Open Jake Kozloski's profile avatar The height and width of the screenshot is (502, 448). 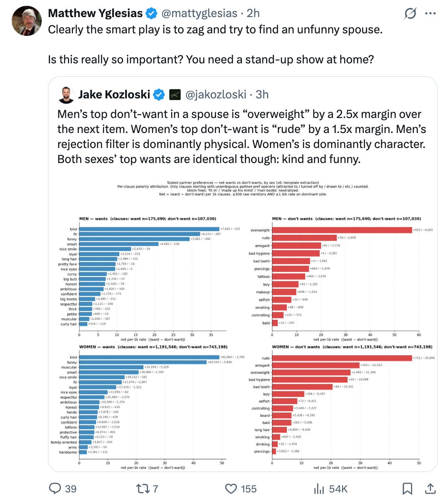click(66, 95)
